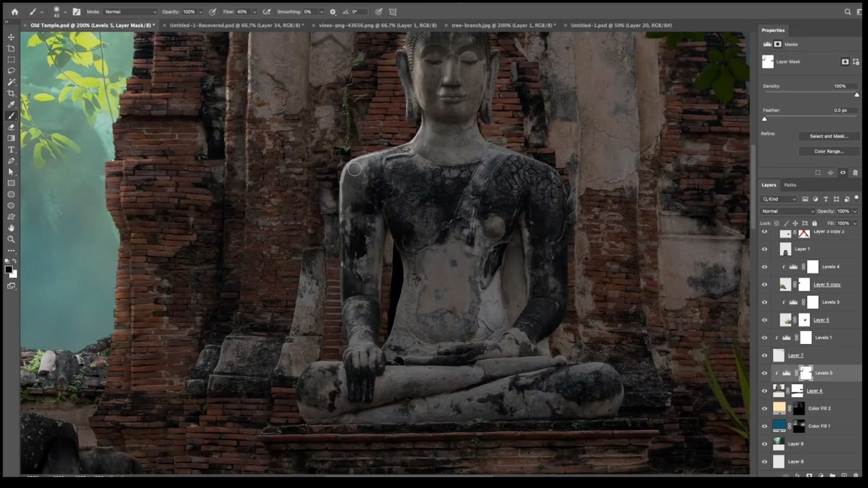
Task: Select the Lasso tool
Action: pyautogui.click(x=11, y=71)
